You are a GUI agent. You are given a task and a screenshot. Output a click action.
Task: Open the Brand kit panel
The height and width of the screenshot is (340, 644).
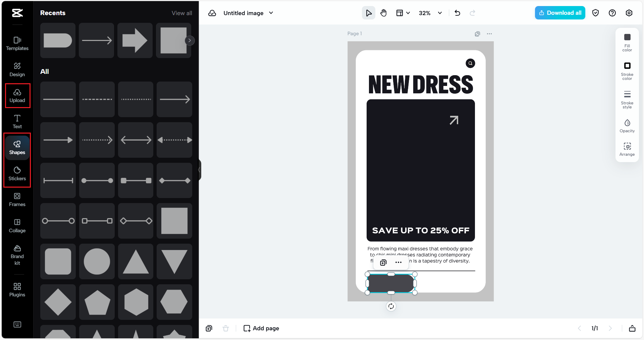click(x=17, y=255)
